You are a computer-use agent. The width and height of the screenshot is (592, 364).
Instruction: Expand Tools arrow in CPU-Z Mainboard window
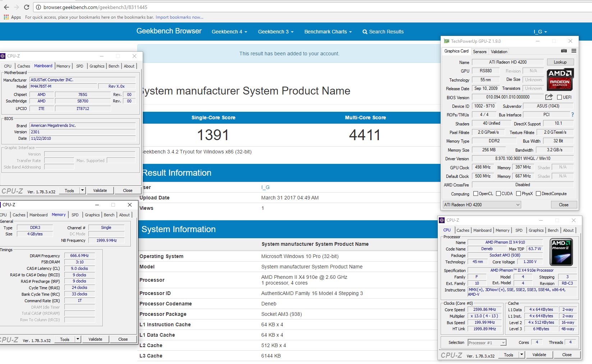[83, 190]
